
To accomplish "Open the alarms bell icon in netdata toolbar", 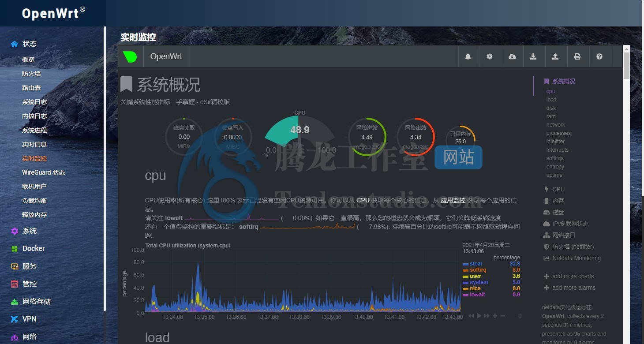I will (x=468, y=56).
